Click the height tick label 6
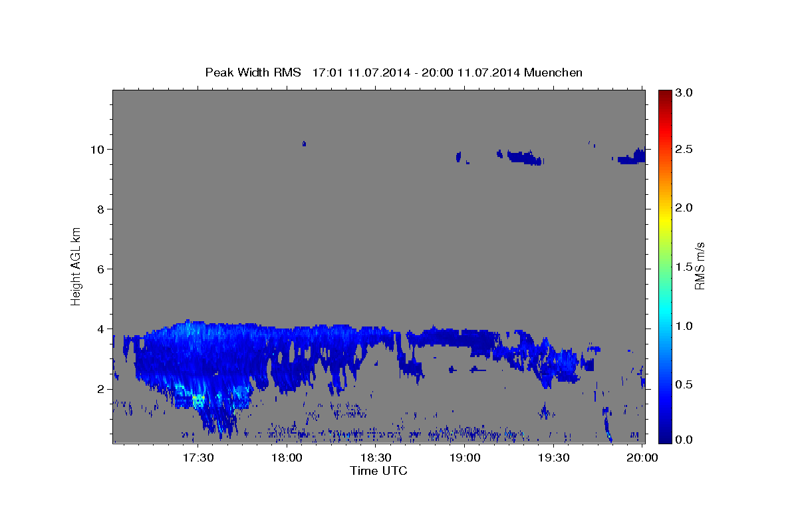 (102, 269)
